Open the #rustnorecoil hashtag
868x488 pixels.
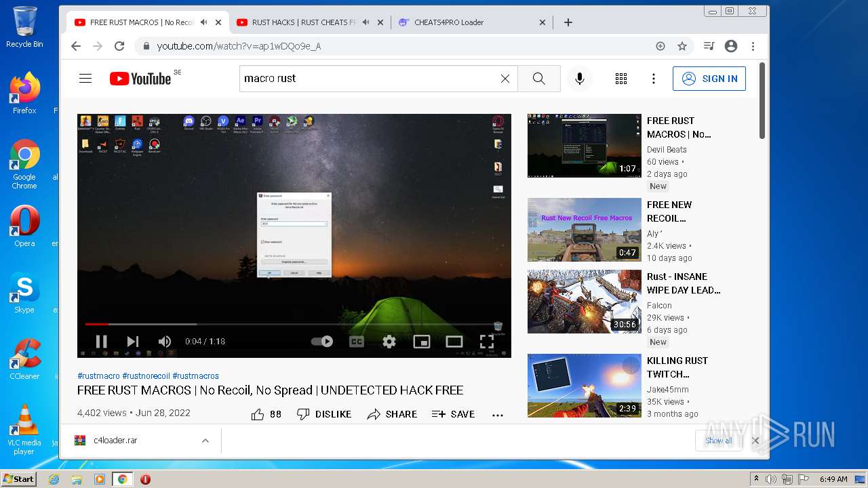tap(146, 376)
